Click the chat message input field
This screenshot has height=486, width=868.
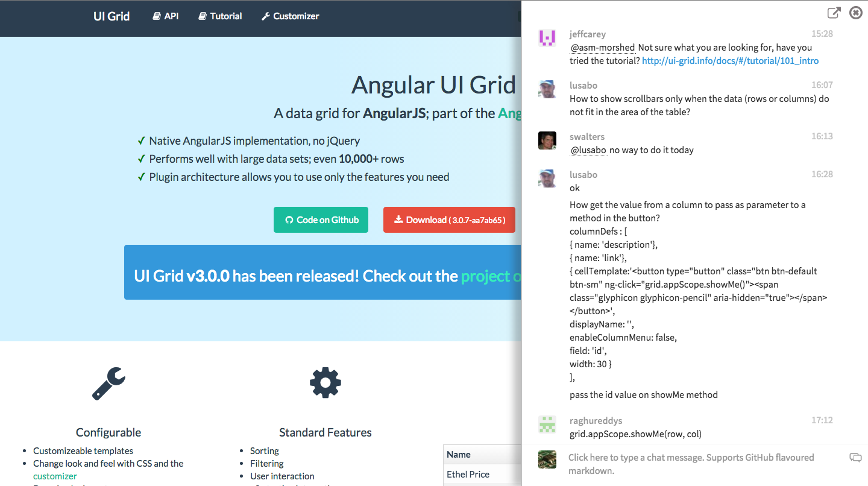tap(704, 464)
